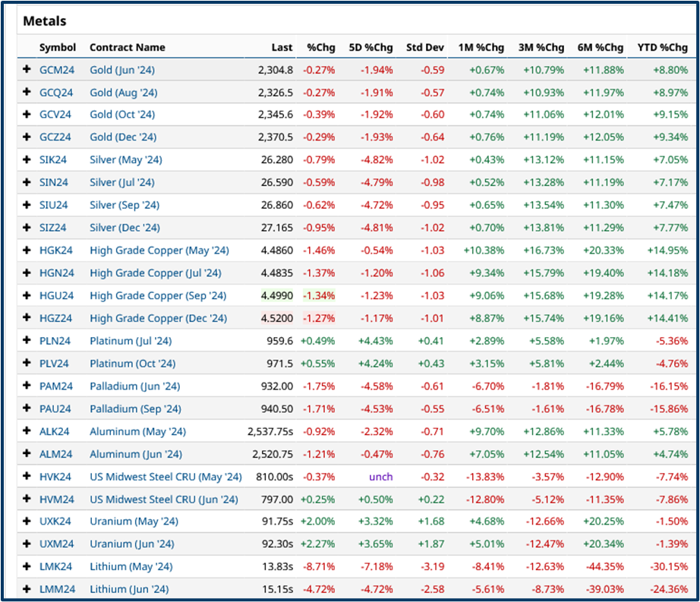Sort the table by the Last column
700x602 pixels.
click(281, 47)
